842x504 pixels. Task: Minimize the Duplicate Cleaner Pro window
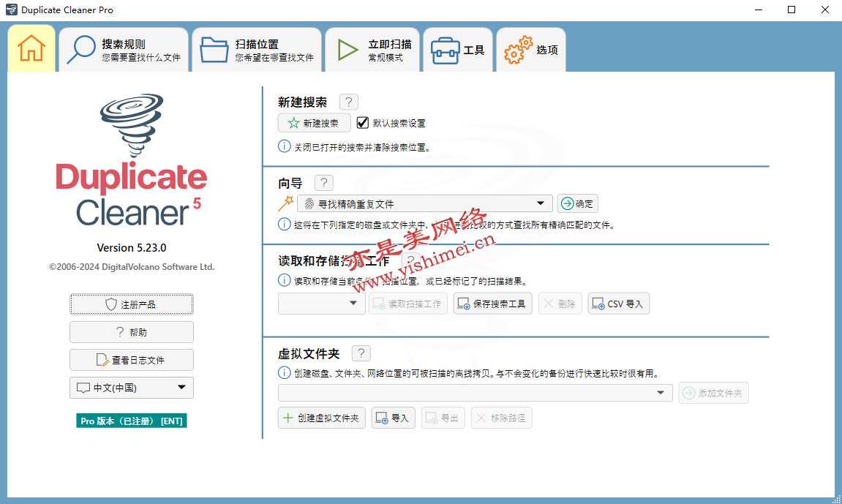pos(759,10)
